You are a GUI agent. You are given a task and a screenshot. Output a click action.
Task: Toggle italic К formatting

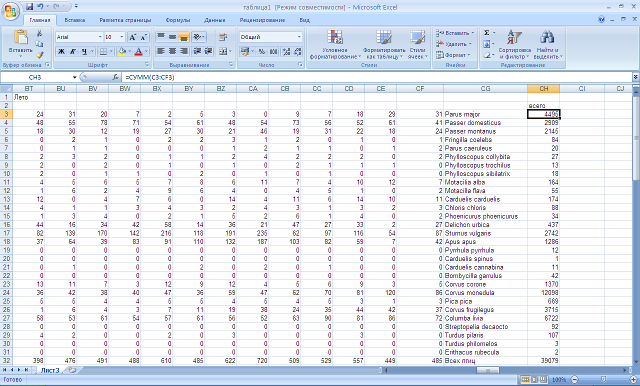73,51
